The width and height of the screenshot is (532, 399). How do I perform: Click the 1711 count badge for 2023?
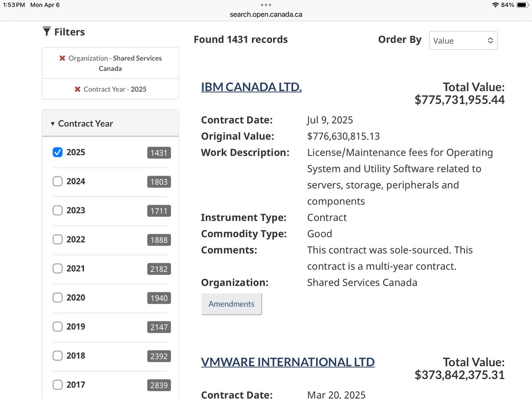pos(159,211)
